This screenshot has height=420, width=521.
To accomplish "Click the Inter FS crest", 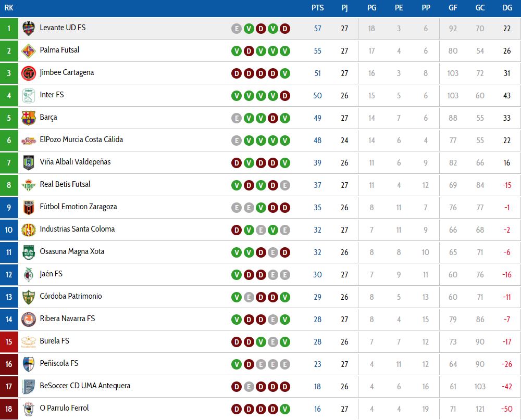I will [29, 96].
